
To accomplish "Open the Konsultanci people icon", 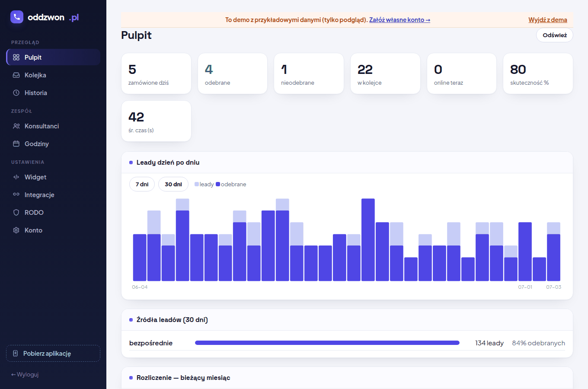I will [x=16, y=126].
